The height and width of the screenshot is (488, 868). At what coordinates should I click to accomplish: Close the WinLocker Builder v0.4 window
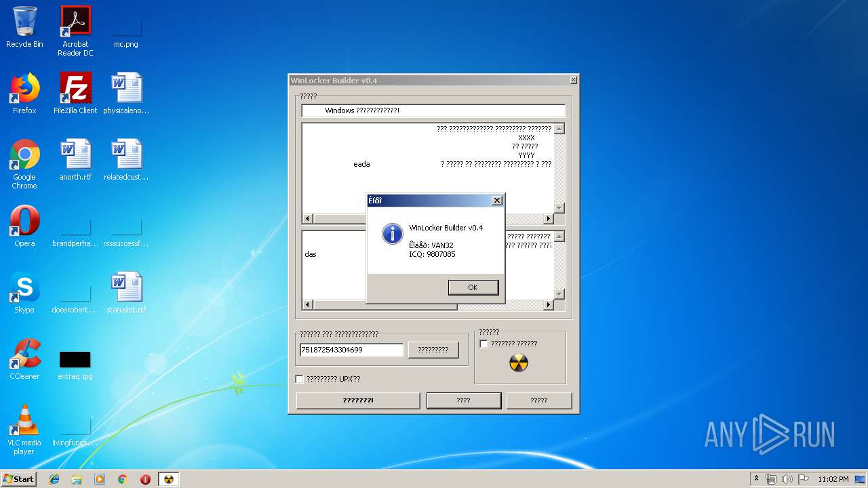coord(573,80)
